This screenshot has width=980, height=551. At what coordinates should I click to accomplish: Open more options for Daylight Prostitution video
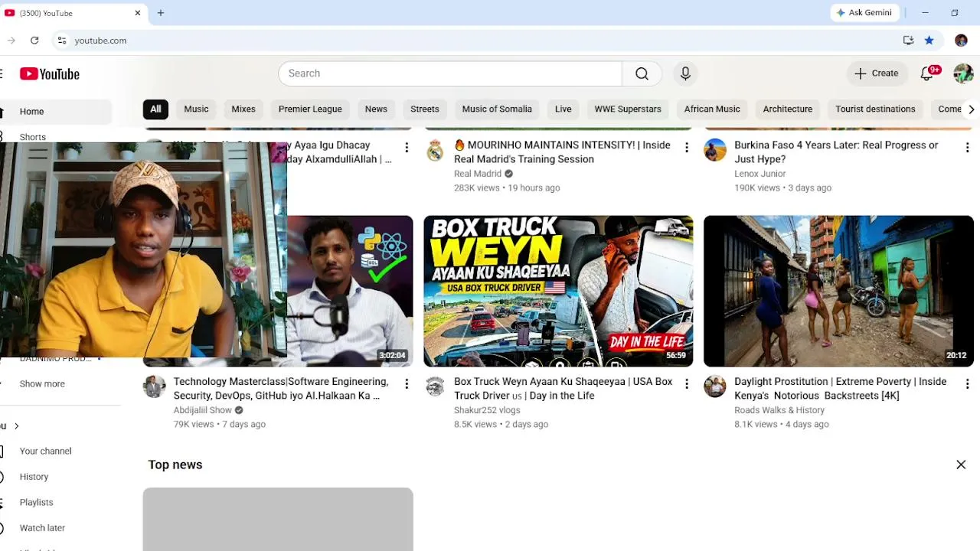coord(967,383)
